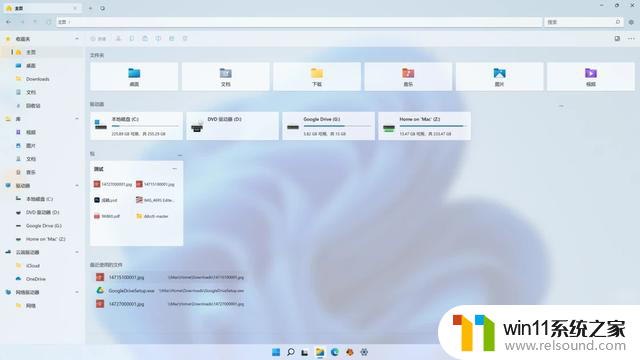This screenshot has height=360, width=640.
Task: Open the three-dot more options menu
Action: click(631, 39)
